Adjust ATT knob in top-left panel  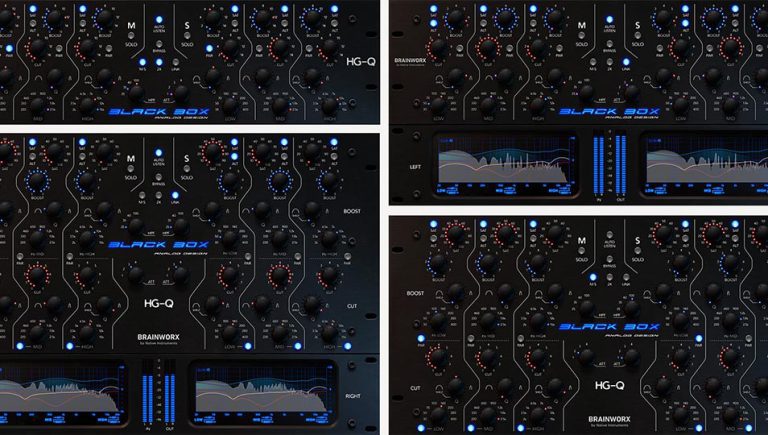tap(181, 92)
